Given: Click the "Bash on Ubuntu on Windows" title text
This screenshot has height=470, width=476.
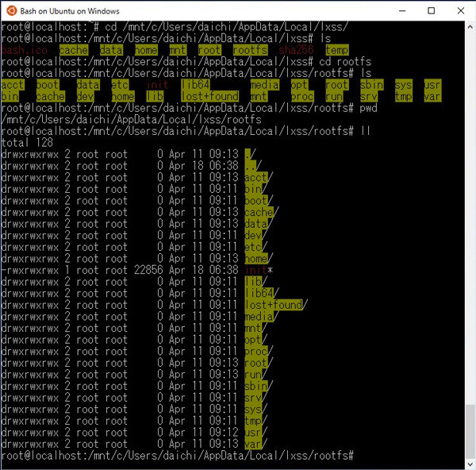Looking at the screenshot, I should [70, 11].
